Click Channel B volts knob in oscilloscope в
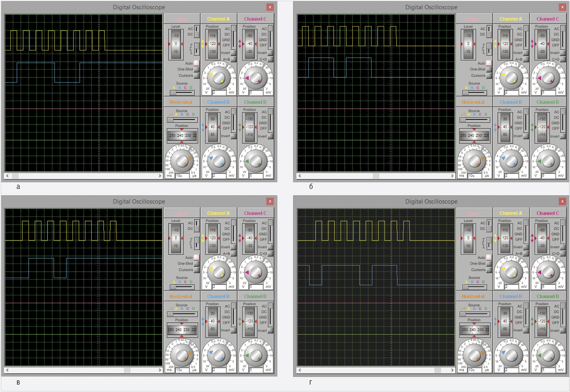The image size is (570, 392). click(219, 355)
